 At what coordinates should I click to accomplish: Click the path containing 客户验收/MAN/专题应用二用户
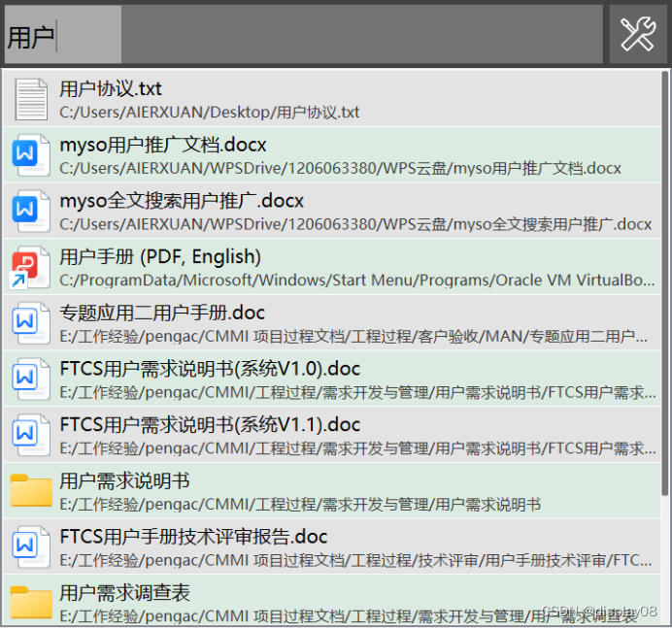[x=353, y=336]
